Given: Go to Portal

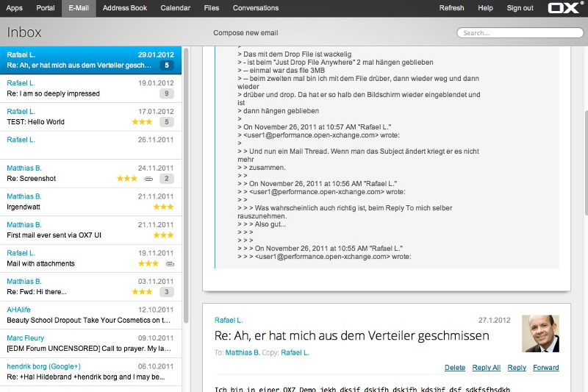Looking at the screenshot, I should [x=46, y=8].
